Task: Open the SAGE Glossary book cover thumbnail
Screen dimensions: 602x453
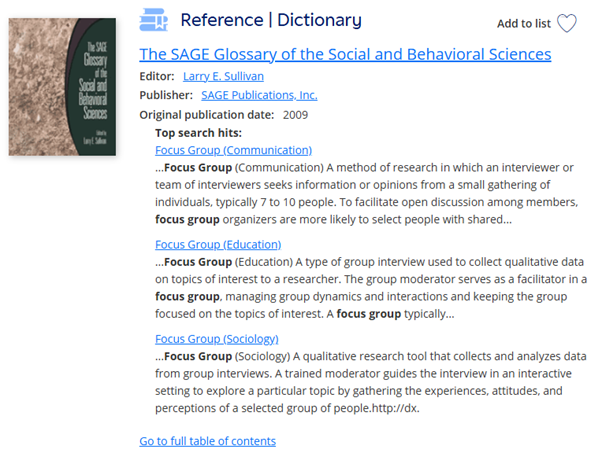Action: (60, 83)
